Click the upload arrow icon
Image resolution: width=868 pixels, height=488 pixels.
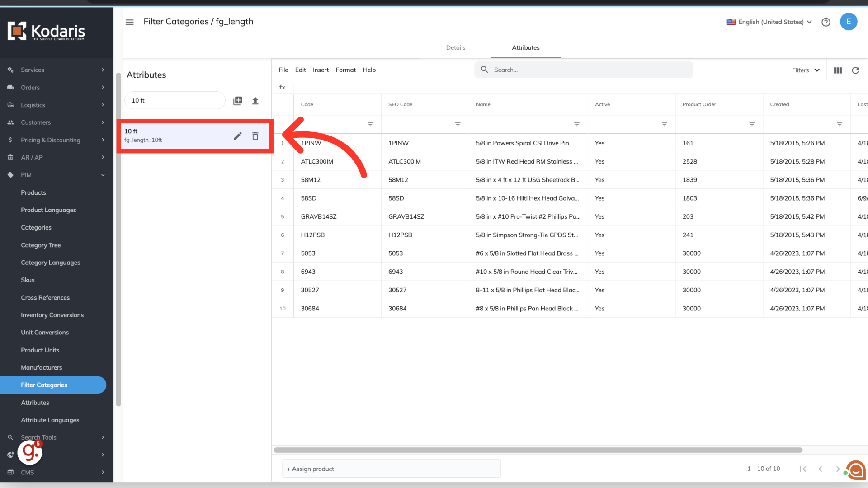click(x=255, y=101)
